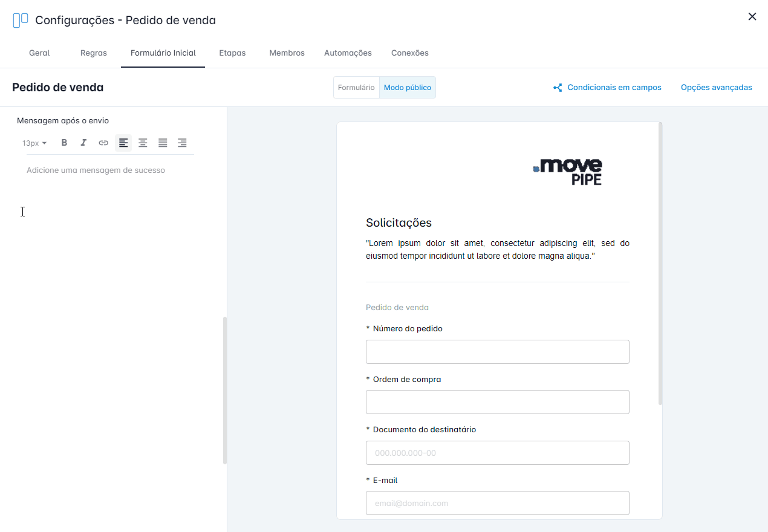The image size is (768, 532).
Task: Click the Número do pedido label
Action: pos(408,329)
